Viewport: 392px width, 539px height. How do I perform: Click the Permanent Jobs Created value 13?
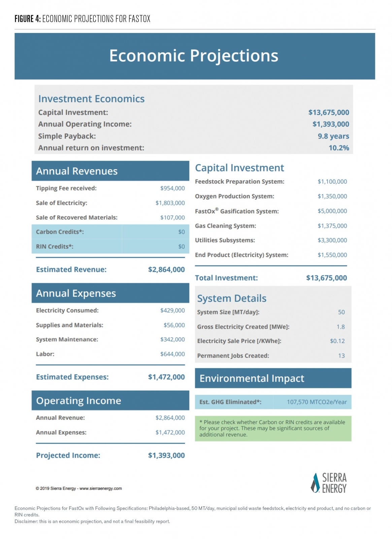tap(341, 356)
